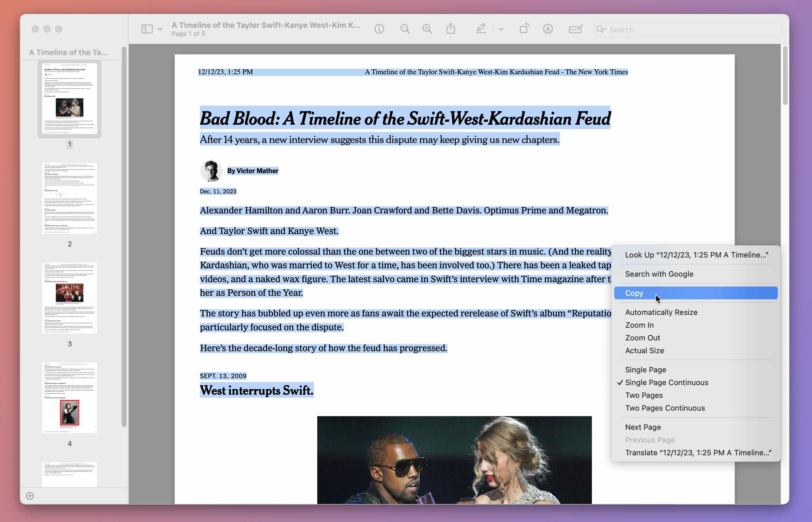Click the Zoom In magnifier icon
The image size is (812, 522).
427,29
